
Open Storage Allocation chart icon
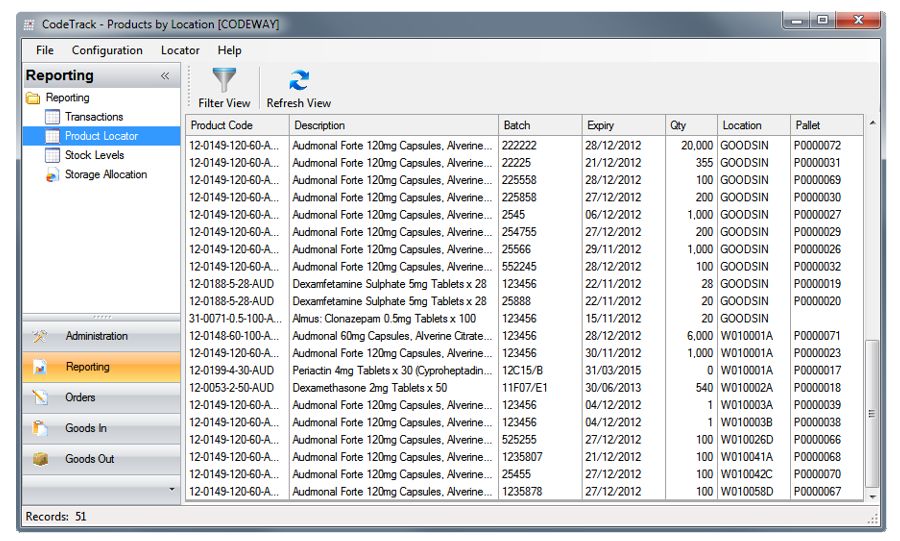point(53,175)
